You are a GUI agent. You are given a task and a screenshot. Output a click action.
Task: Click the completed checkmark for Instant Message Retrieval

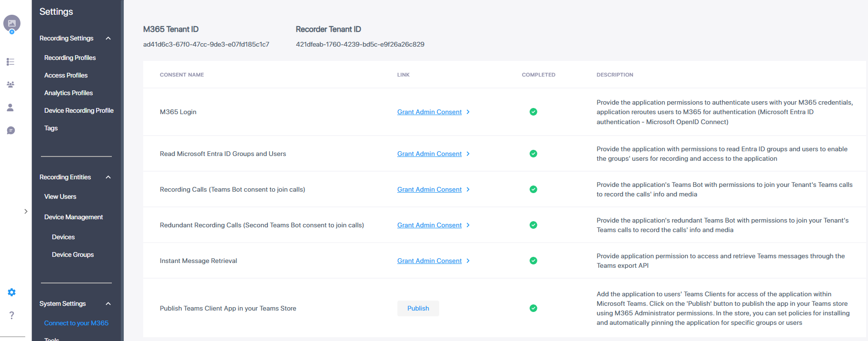pos(533,261)
